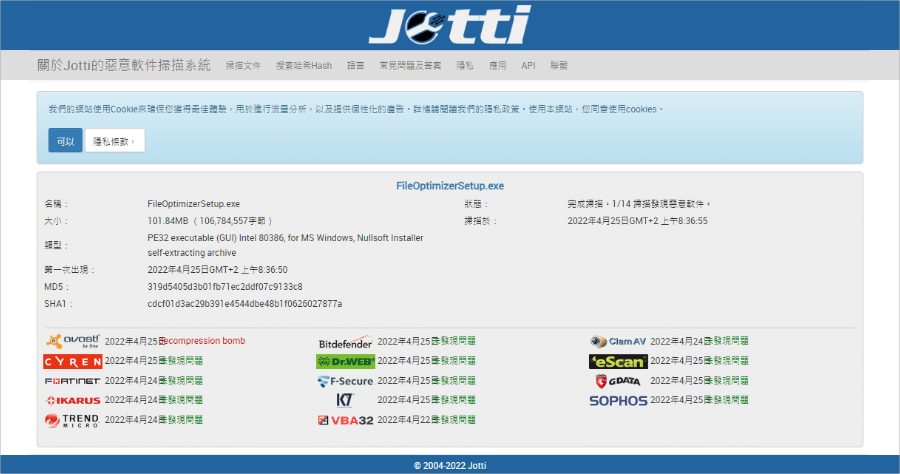Open the VBA32 scanner logo
The height and width of the screenshot is (474, 900).
pos(345,420)
